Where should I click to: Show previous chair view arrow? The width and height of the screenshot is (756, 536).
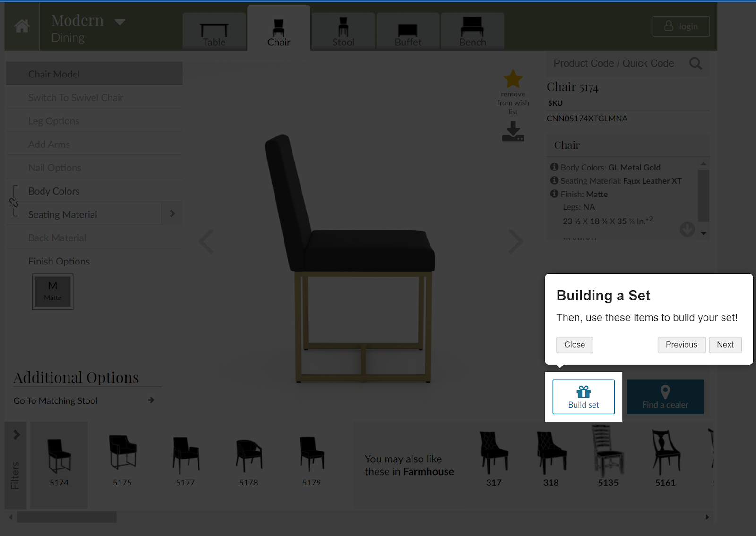[x=206, y=241]
